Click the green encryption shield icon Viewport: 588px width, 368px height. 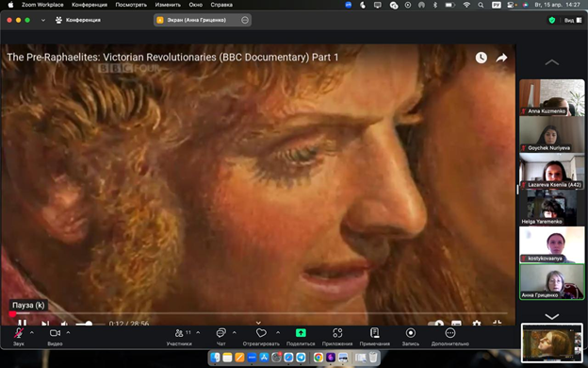coord(551,20)
